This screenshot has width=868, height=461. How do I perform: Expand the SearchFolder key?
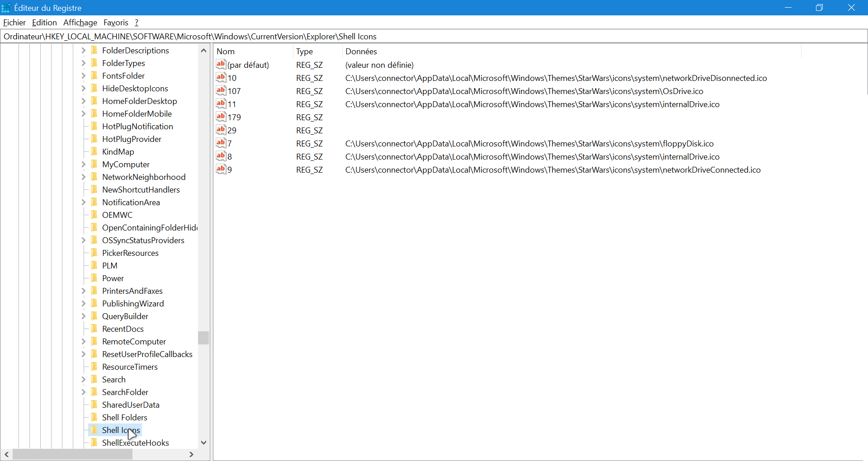point(84,392)
